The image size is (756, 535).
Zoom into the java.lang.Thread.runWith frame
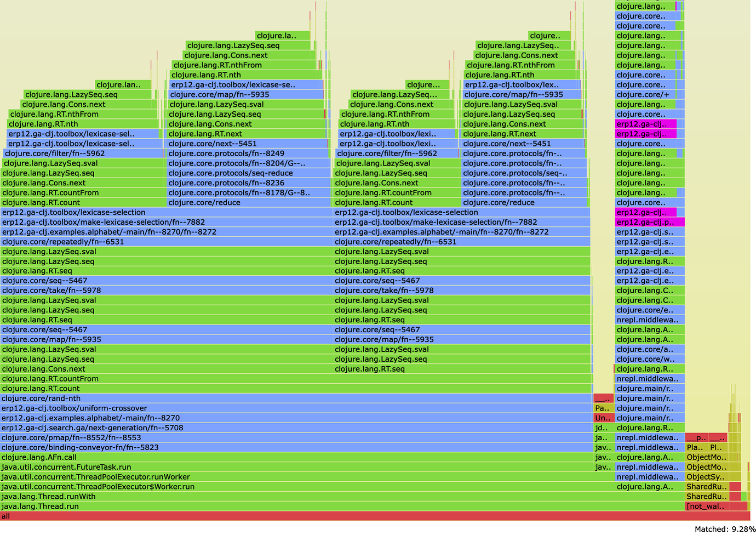pyautogui.click(x=329, y=497)
